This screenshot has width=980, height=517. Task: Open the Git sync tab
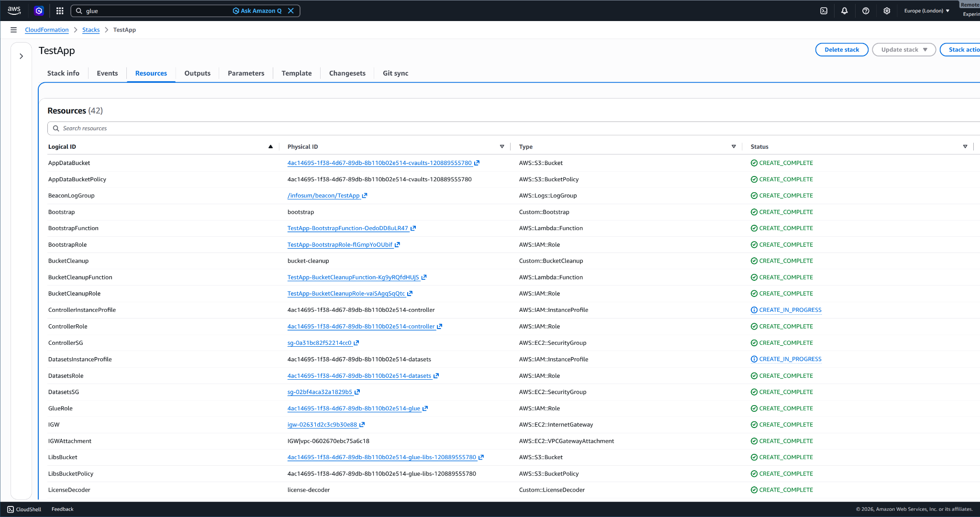click(x=396, y=73)
